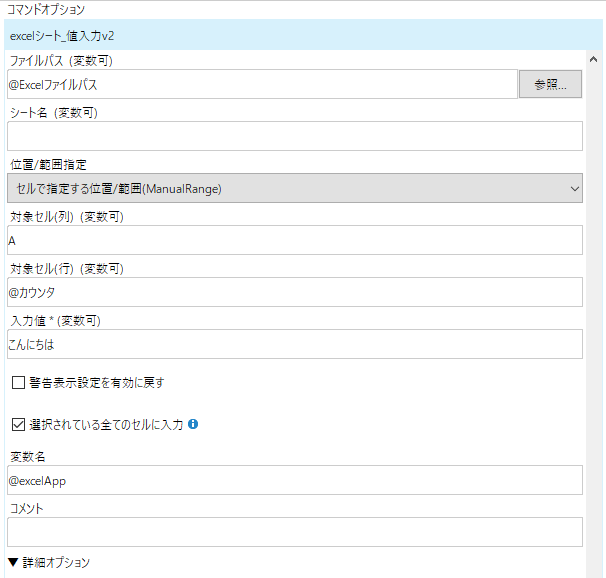Click the 入力値 field containing こんにちは
The width and height of the screenshot is (606, 578).
pos(295,344)
